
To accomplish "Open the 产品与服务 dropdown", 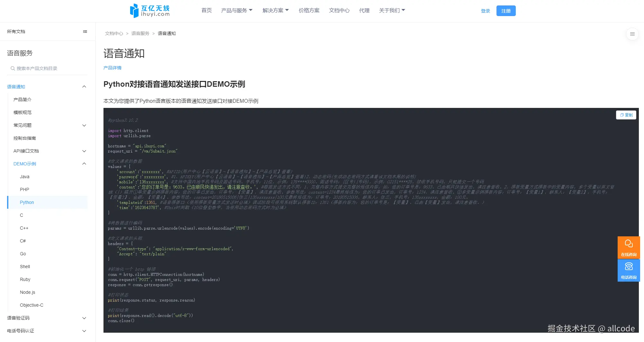I will coord(237,10).
